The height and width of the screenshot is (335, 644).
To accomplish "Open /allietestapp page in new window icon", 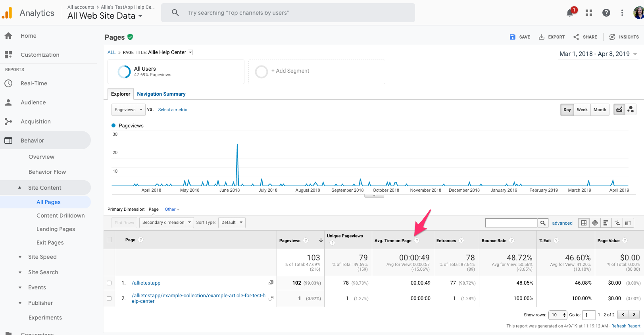I will tap(271, 283).
